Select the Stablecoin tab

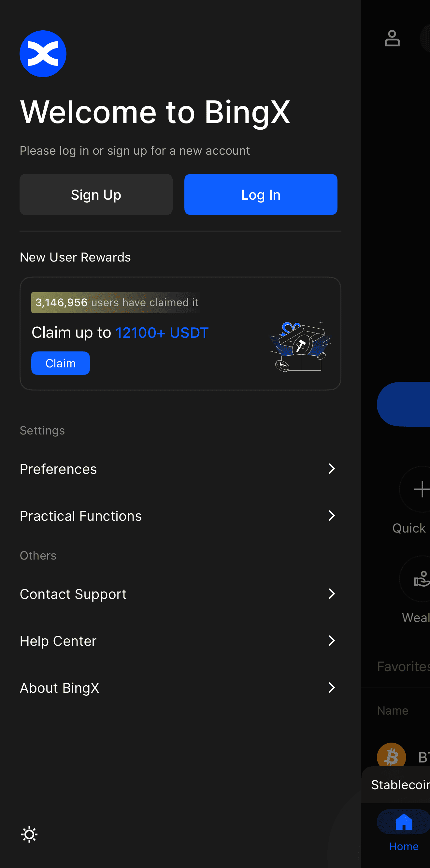click(400, 785)
